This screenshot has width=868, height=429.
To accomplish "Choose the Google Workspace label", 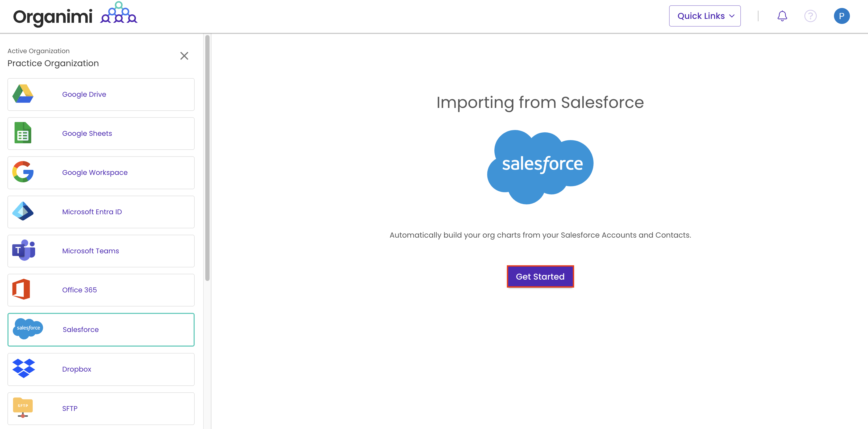I will point(95,173).
